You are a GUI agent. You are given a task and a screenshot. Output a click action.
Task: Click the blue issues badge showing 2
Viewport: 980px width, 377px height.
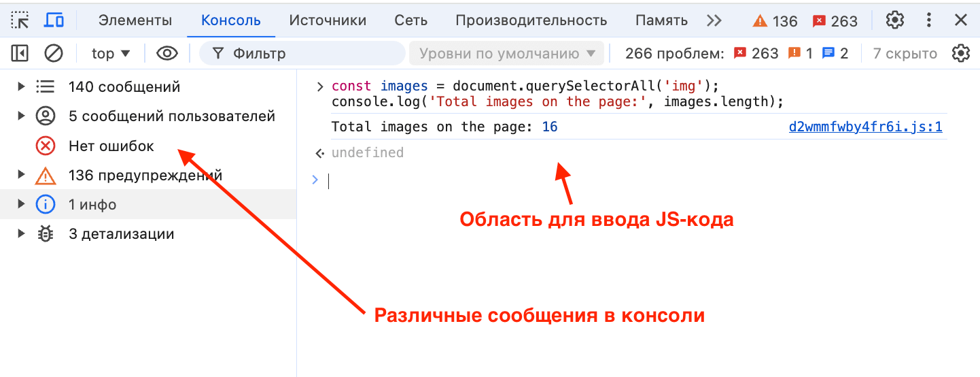(x=835, y=53)
